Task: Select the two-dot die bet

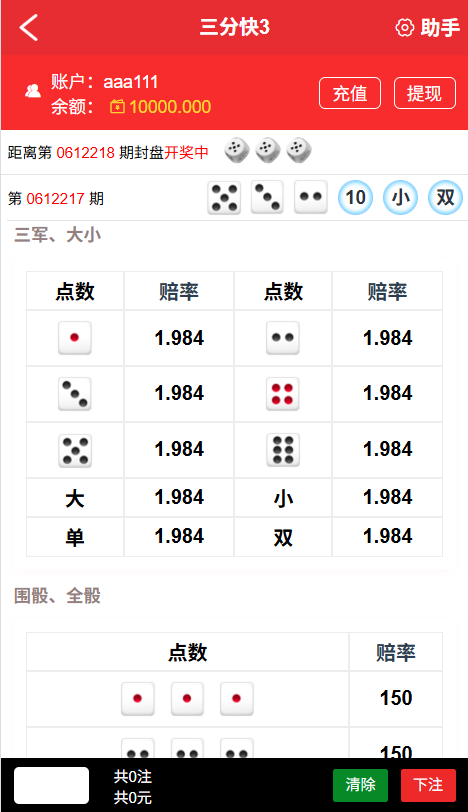Action: (x=283, y=338)
